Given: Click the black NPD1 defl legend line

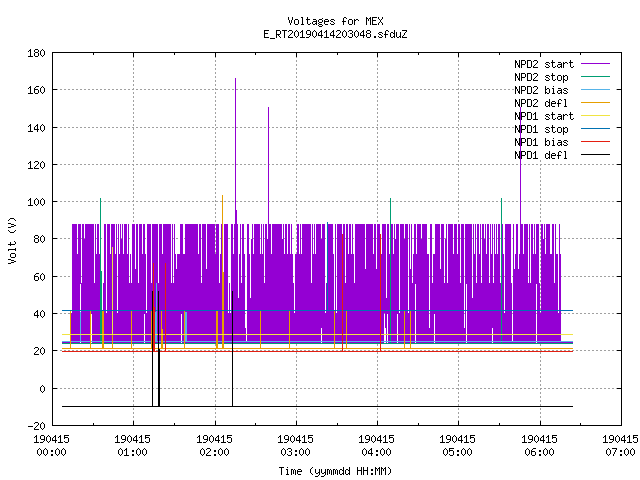Looking at the screenshot, I should (x=595, y=155).
